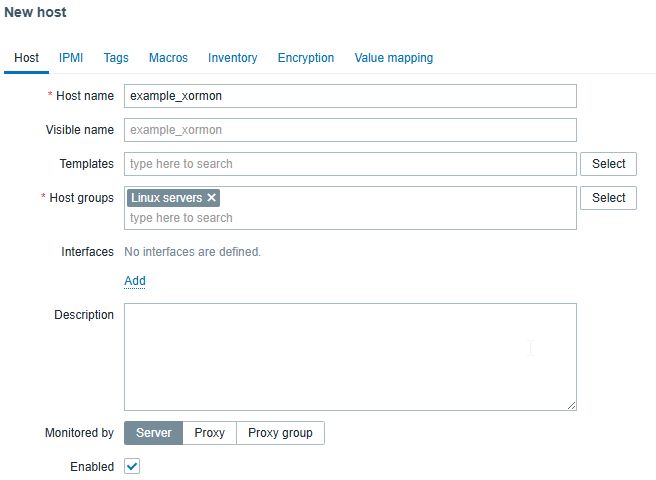Screen dimensions: 656x480
Task: Click Host groups search field
Action: click(x=350, y=218)
